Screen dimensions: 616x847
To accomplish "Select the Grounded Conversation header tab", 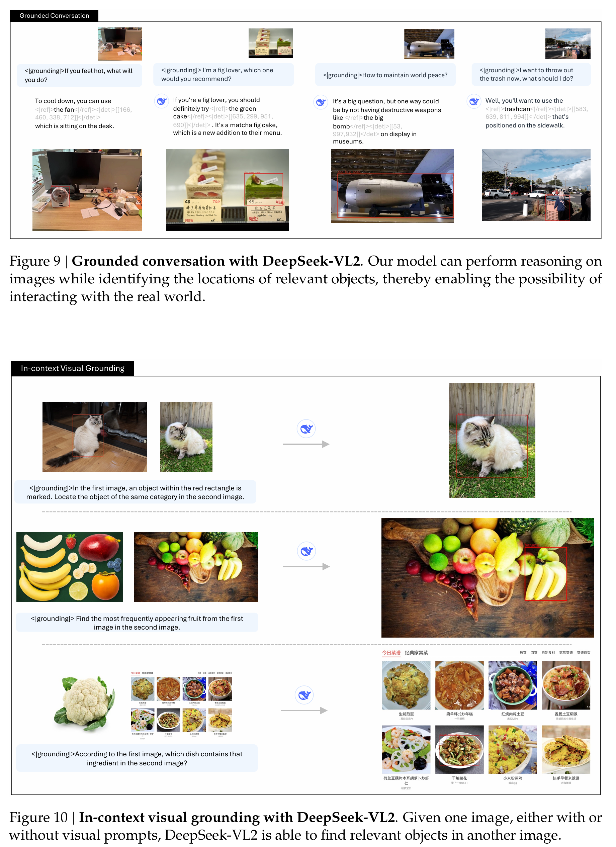I will (x=54, y=16).
